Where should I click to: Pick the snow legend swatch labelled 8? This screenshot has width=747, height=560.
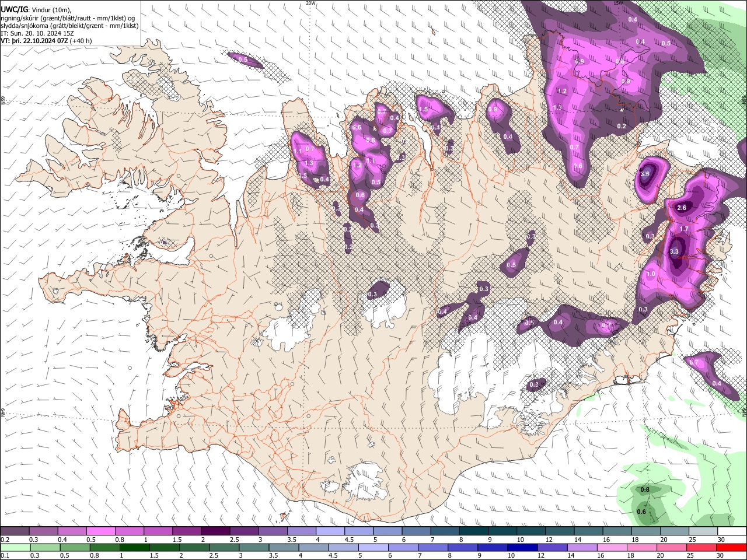click(474, 531)
